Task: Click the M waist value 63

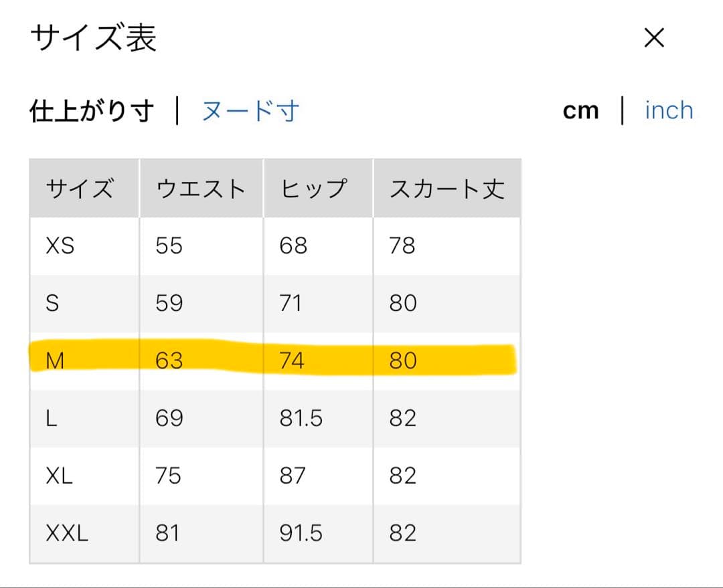Action: pos(169,361)
